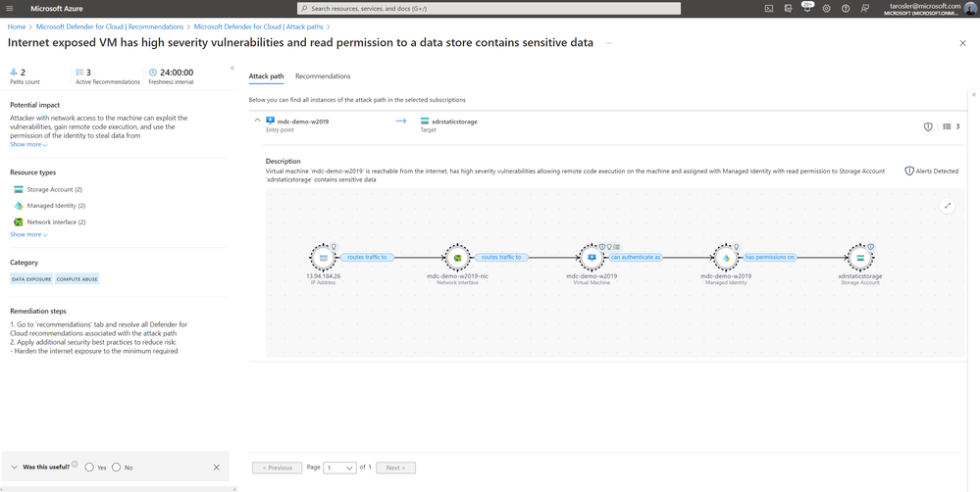Select the xdrstaticstorage Storage Account node
980x492 pixels.
(860, 257)
